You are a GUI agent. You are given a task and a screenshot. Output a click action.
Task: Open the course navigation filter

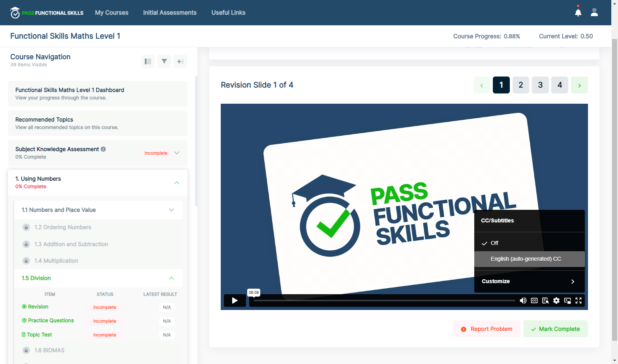[164, 62]
